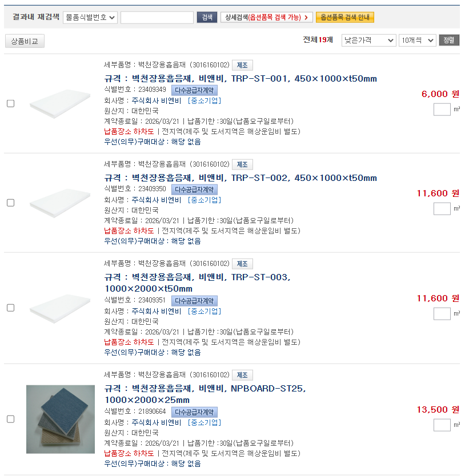This screenshot has height=476, width=465.
Task: Expand the 10개씩 items-per-page dropdown
Action: pos(417,41)
